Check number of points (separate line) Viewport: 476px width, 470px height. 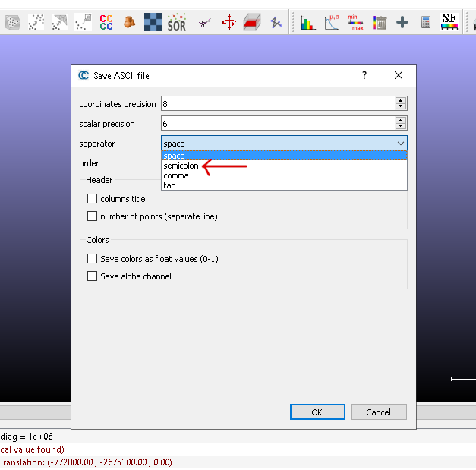coord(93,216)
